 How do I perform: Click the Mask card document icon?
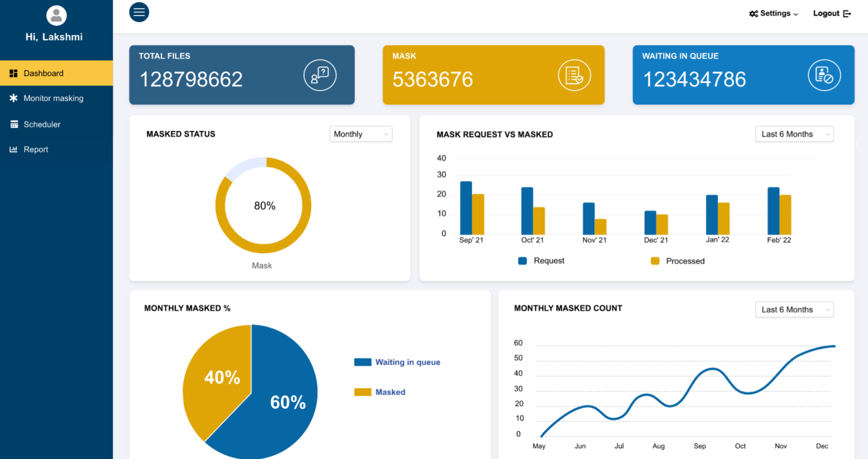[x=574, y=75]
